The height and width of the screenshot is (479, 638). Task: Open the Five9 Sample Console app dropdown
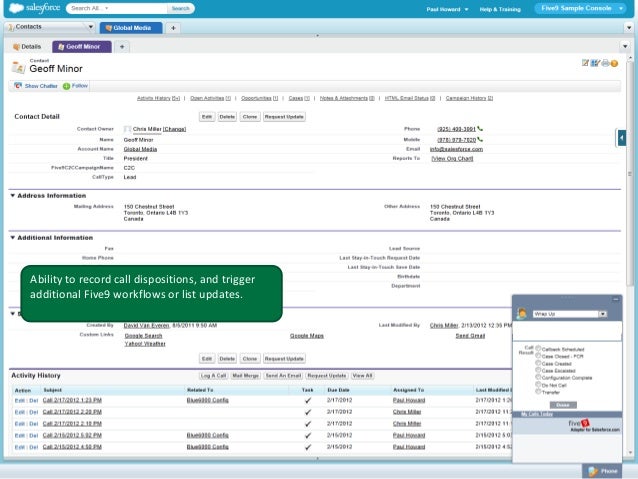[x=621, y=8]
